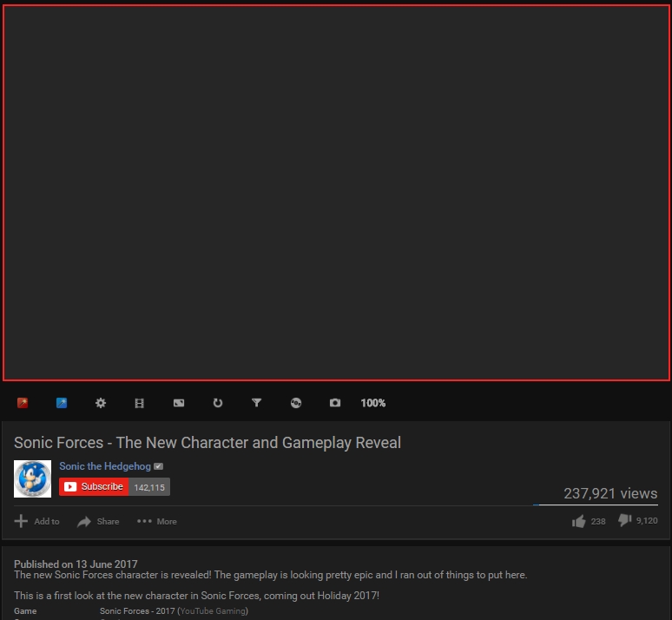Subscribe to the Sonic the Hedgehog channel
This screenshot has width=672, height=620.
tap(94, 486)
